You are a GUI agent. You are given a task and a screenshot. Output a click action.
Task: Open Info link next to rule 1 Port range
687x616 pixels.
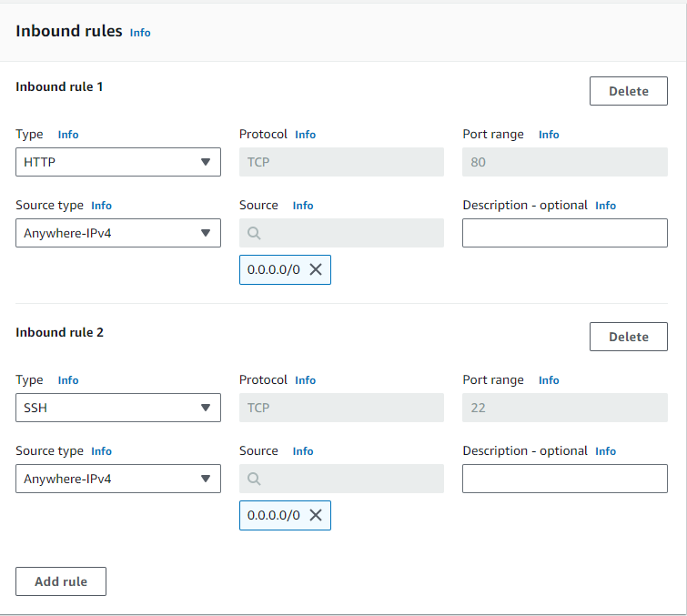coord(549,135)
